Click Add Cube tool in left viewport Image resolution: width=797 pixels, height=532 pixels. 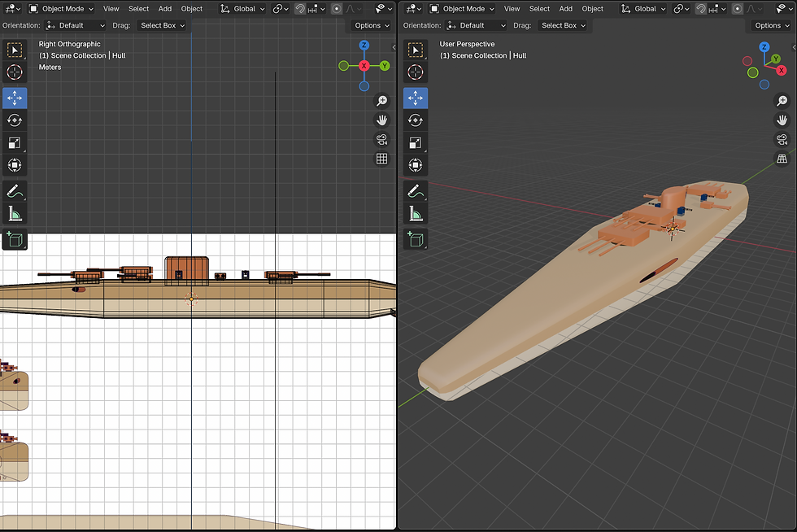tap(15, 239)
